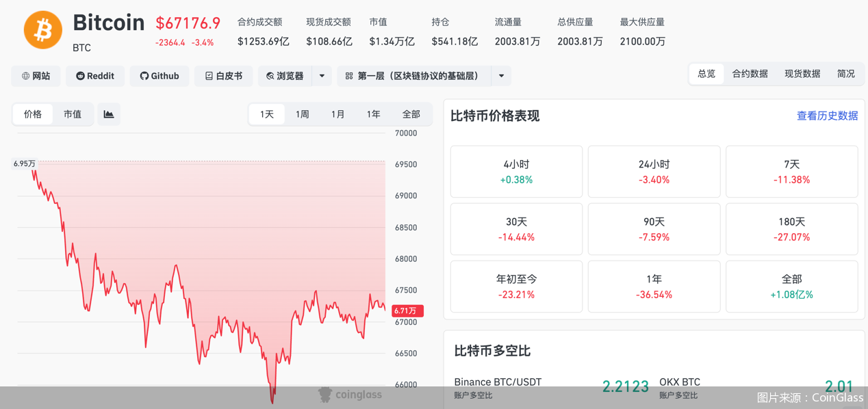Select the 1周 time range

coord(303,114)
